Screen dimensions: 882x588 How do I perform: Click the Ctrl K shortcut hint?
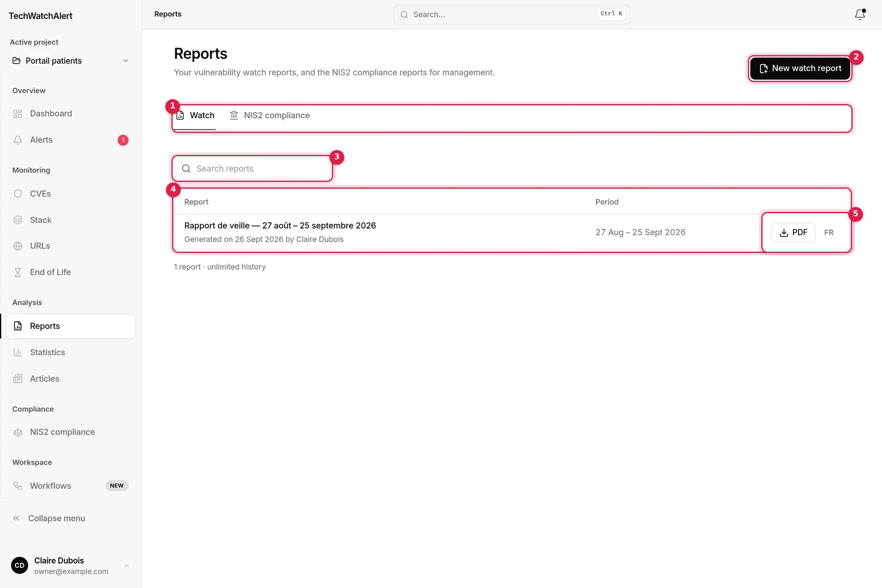click(611, 14)
